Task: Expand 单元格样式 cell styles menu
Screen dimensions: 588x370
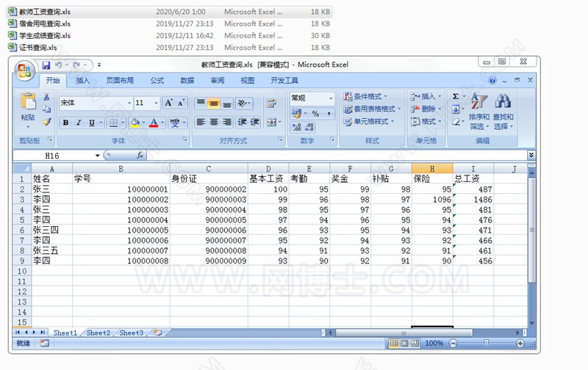Action: click(369, 121)
